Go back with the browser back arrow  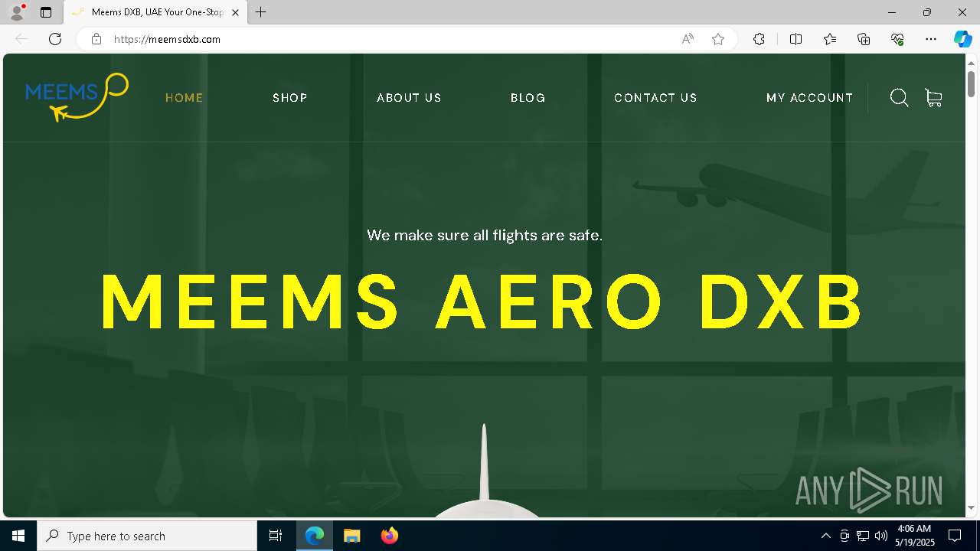click(21, 39)
